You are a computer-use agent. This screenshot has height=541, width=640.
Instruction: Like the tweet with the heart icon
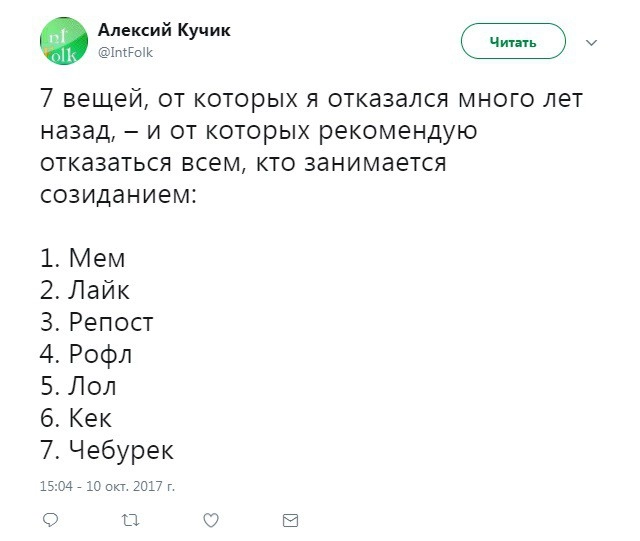pyautogui.click(x=211, y=520)
